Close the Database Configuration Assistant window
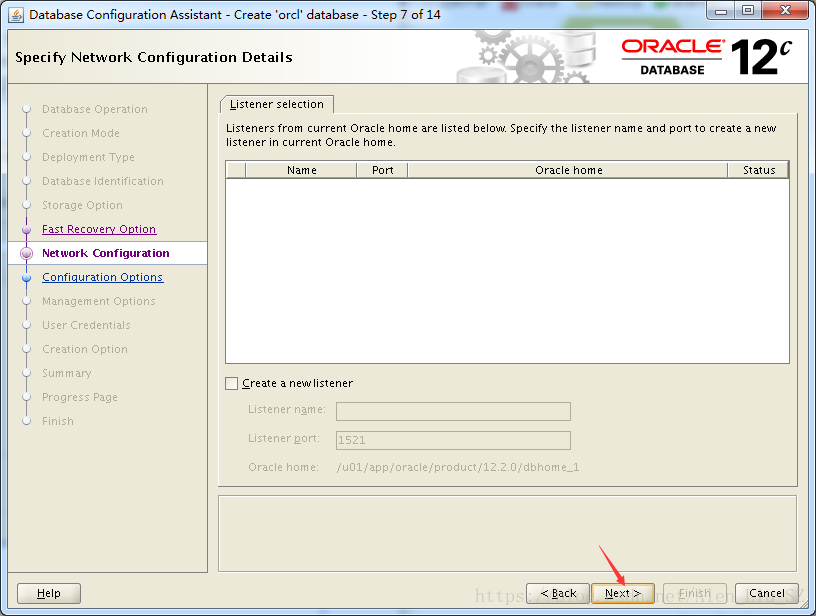 (x=785, y=11)
